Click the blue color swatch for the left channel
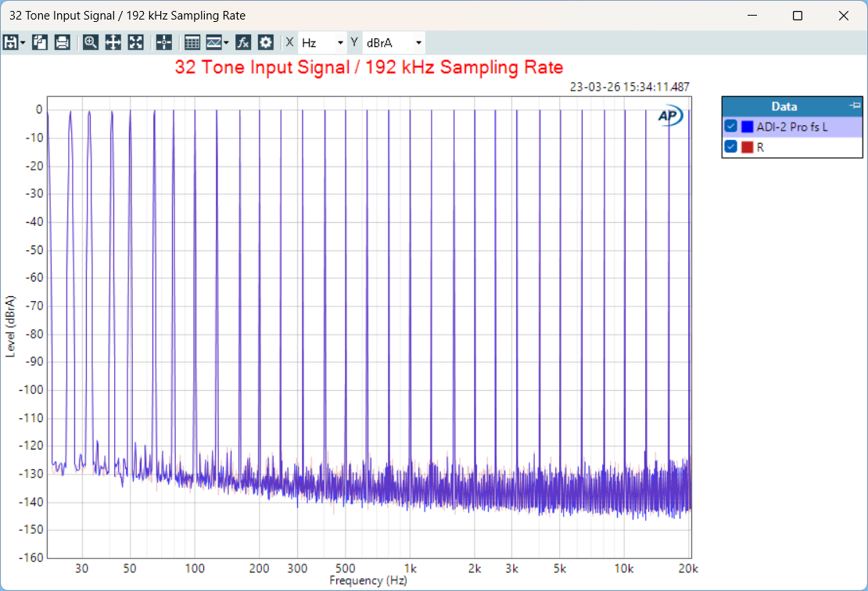Screen dimensions: 868x591 (748, 126)
